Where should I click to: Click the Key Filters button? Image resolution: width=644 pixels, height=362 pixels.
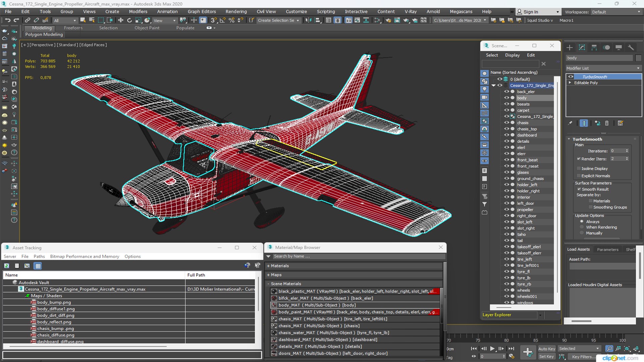pyautogui.click(x=582, y=357)
